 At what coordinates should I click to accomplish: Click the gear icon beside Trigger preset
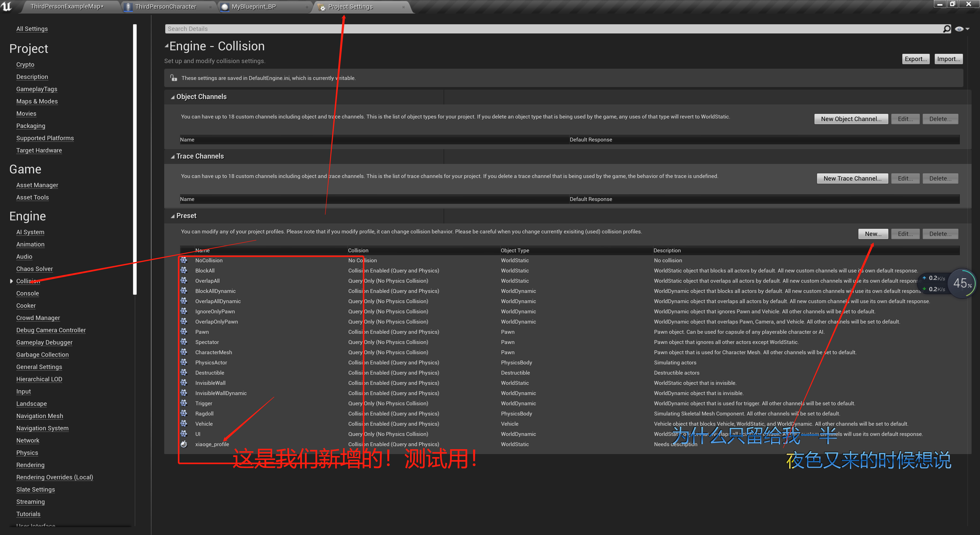[x=184, y=403]
